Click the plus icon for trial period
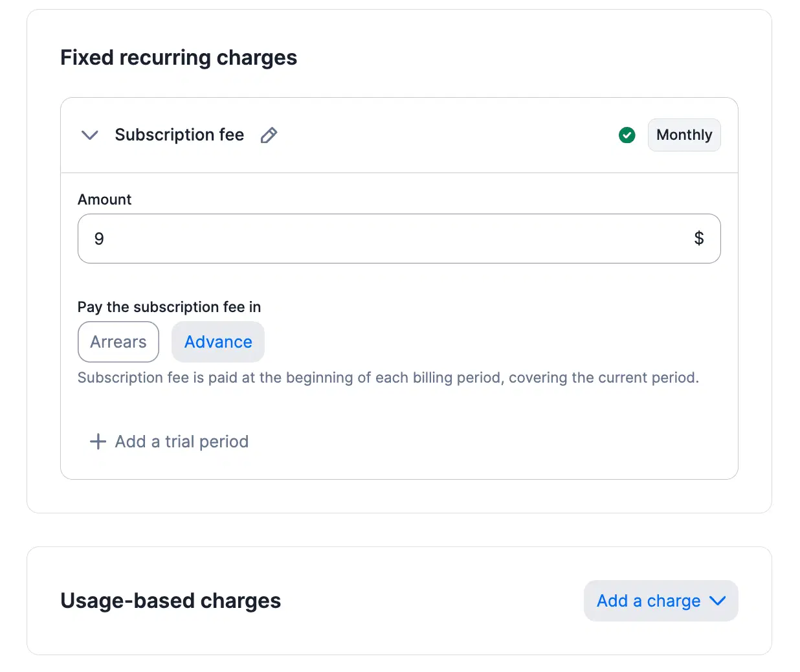 click(x=98, y=442)
